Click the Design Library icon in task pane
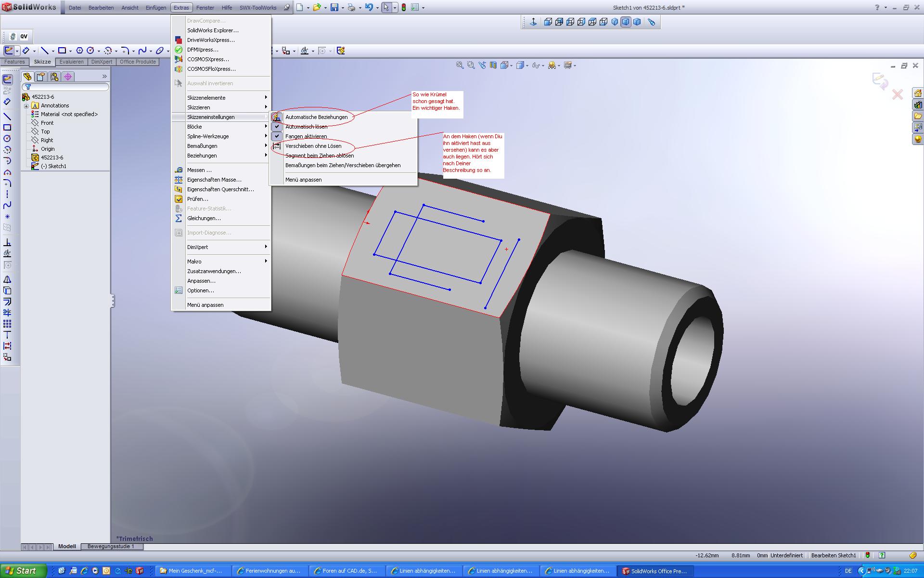 pos(918,105)
